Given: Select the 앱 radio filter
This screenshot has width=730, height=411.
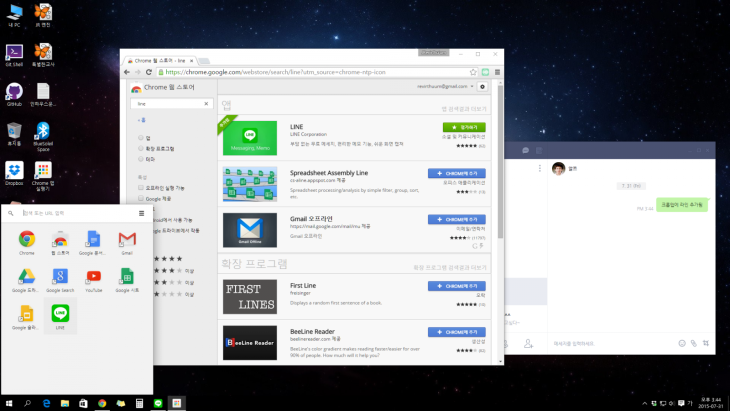Looking at the screenshot, I should [141, 137].
